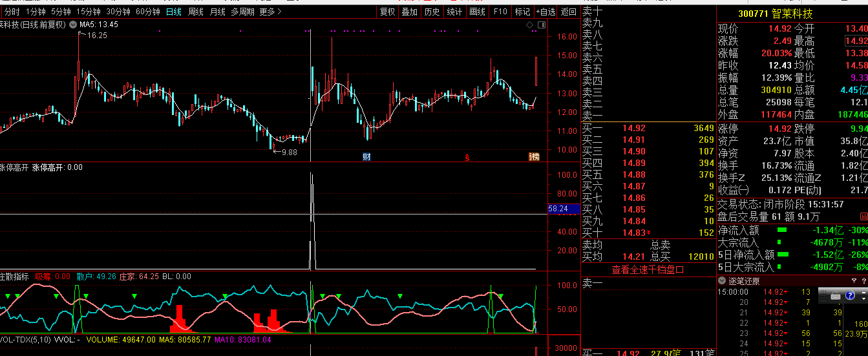
Task: Click the 换手 value 16.73%
Action: click(x=776, y=166)
